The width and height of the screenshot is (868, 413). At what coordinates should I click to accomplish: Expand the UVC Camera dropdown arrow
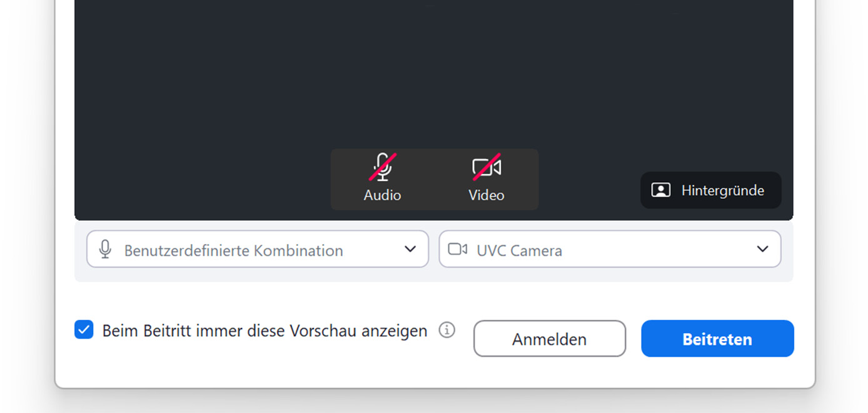(762, 249)
